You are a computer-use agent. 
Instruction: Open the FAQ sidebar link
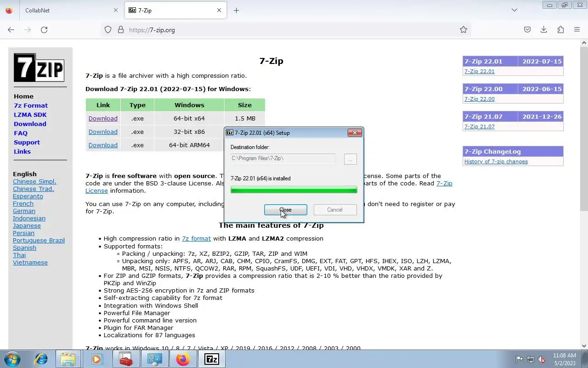tap(21, 133)
